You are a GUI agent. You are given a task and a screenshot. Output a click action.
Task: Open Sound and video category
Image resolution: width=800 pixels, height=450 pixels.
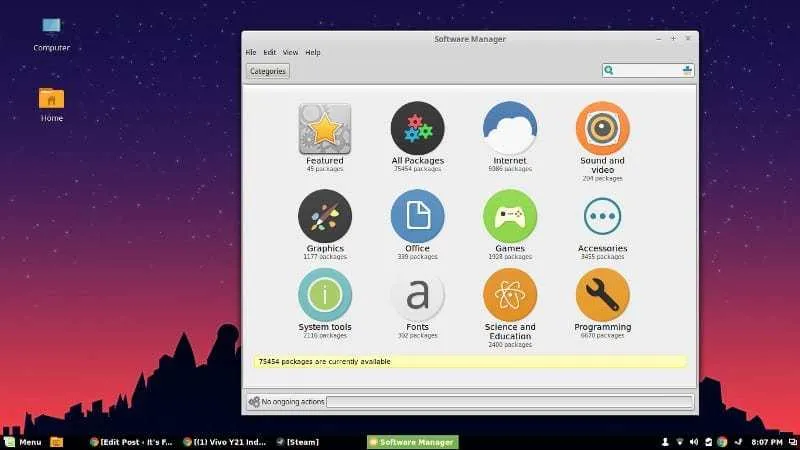602,129
